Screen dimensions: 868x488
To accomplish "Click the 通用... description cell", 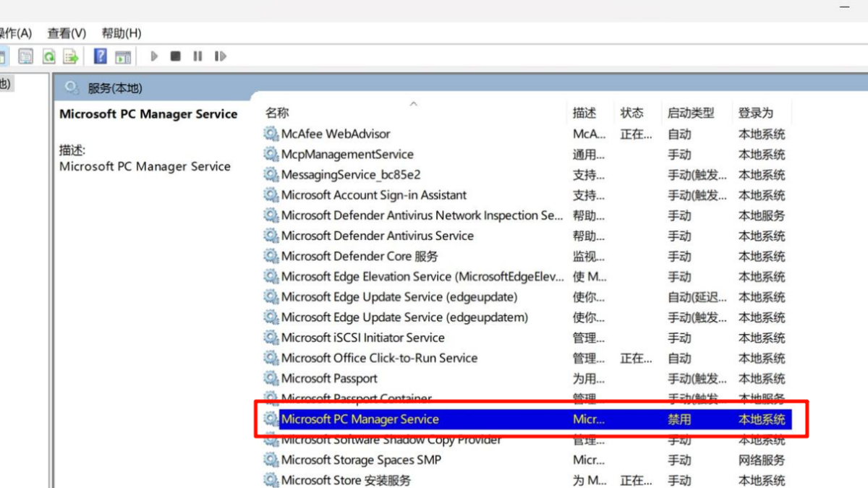I will point(589,154).
